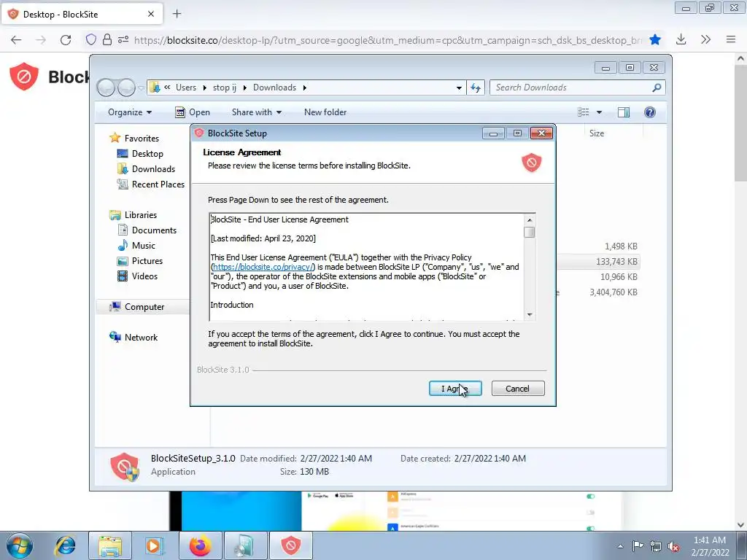
Task: Expand the Share with menu
Action: point(256,112)
